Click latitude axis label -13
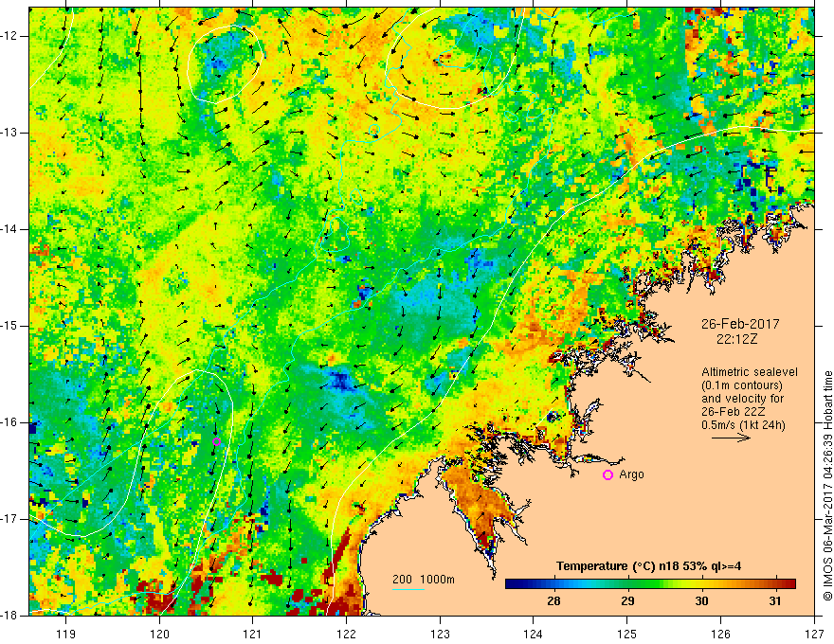This screenshot has height=644, width=834. (10, 133)
